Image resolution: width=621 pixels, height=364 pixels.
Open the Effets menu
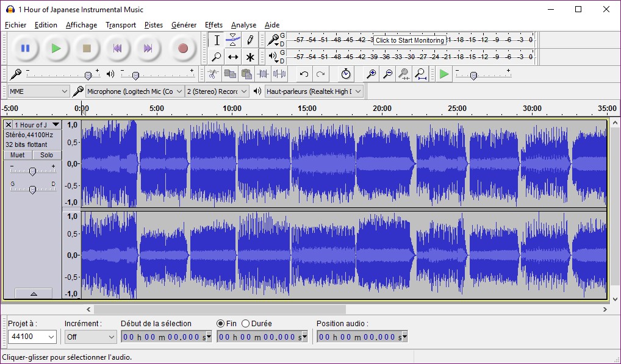(214, 25)
